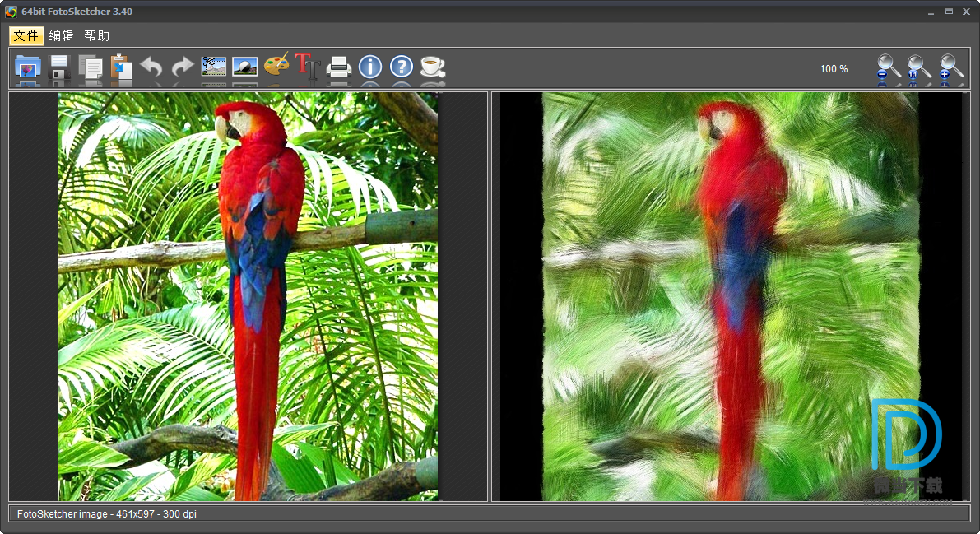Add text using the red T icon
This screenshot has width=980, height=534.
[x=307, y=66]
